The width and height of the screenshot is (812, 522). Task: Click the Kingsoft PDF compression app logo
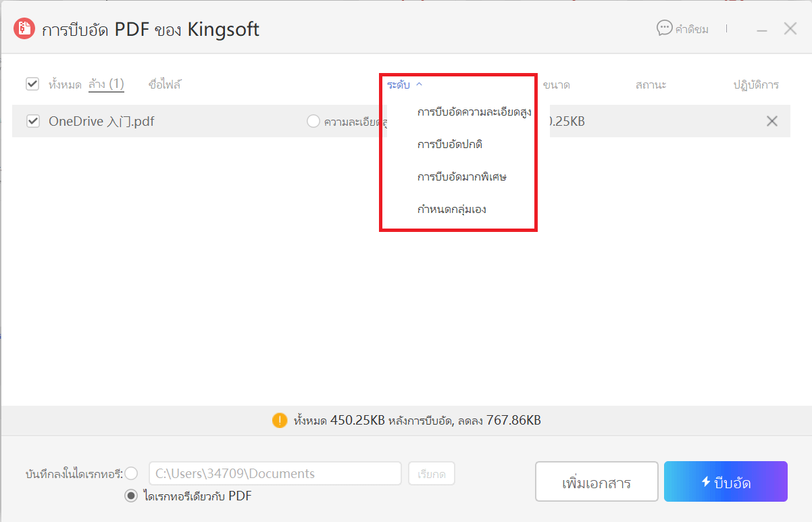click(24, 28)
